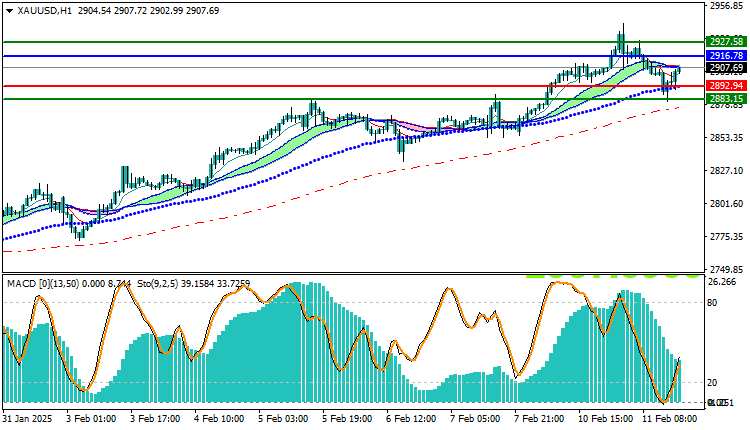Click the 80 level label in indicator
Image resolution: width=750 pixels, height=430 pixels.
click(712, 303)
